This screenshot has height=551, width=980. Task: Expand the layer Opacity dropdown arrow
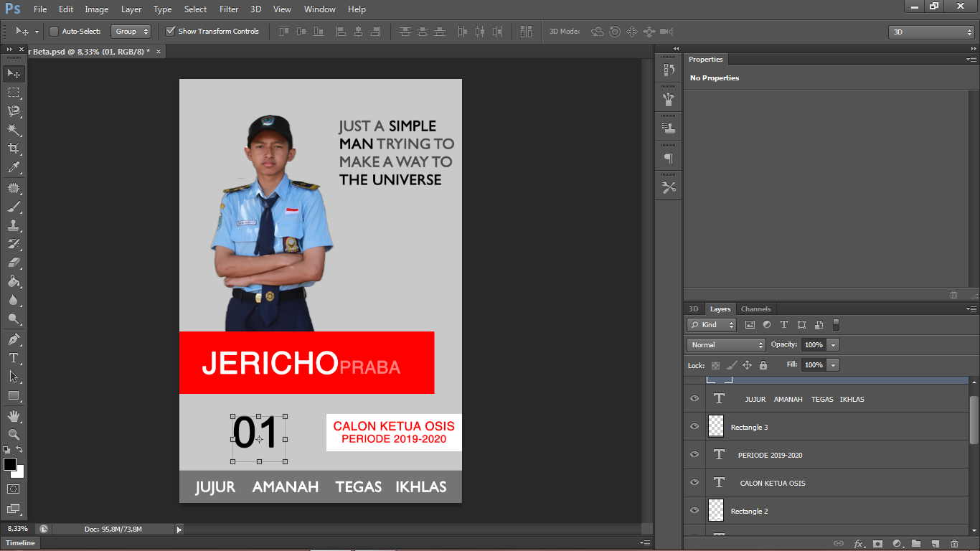coord(833,345)
